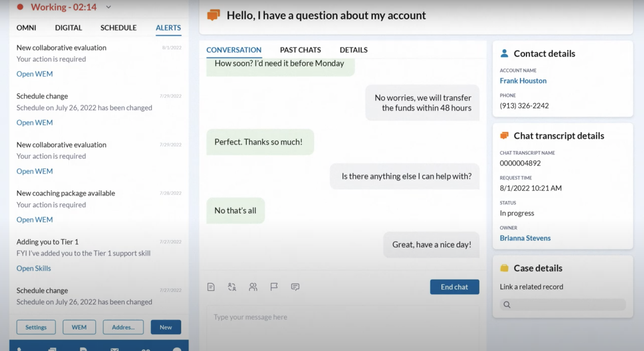This screenshot has height=351, width=644.
Task: Click the New button at bottom left
Action: [x=165, y=326]
